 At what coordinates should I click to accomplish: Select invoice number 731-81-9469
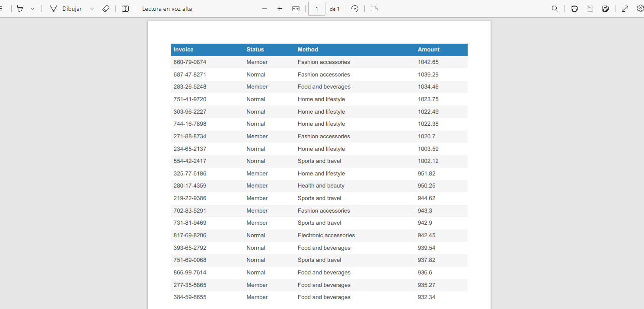pyautogui.click(x=190, y=223)
